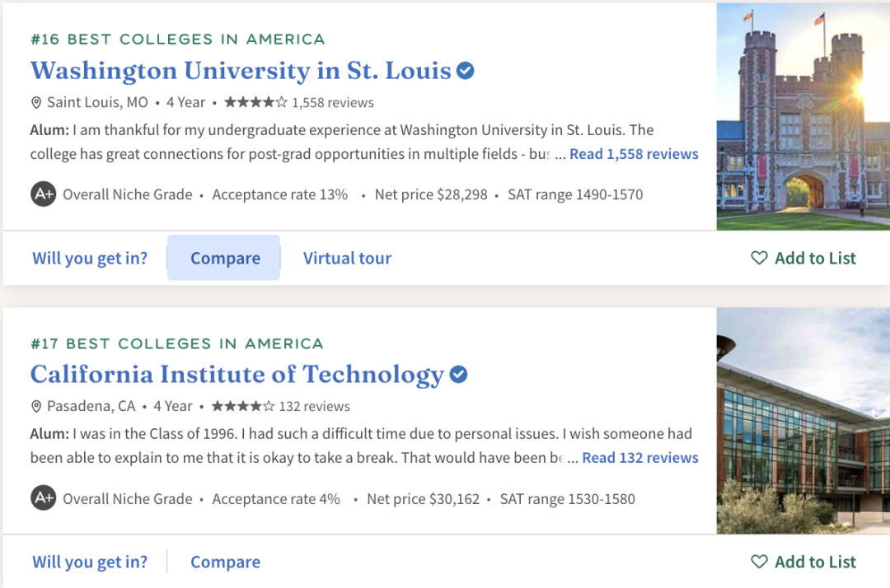
Task: Click star rating for California Institute of Technology
Action: [243, 406]
